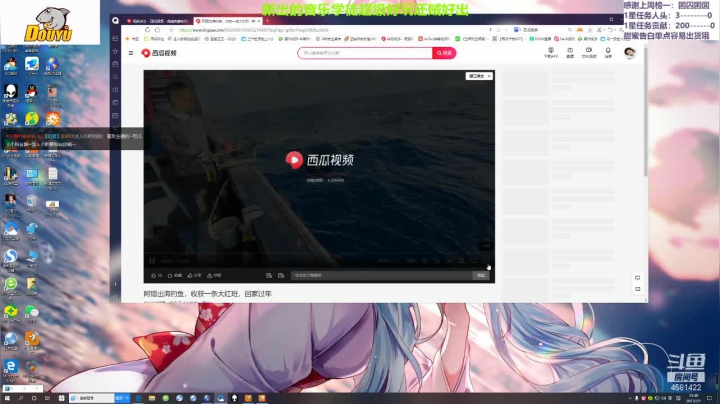Send the danmaku with the send button

[x=481, y=275]
